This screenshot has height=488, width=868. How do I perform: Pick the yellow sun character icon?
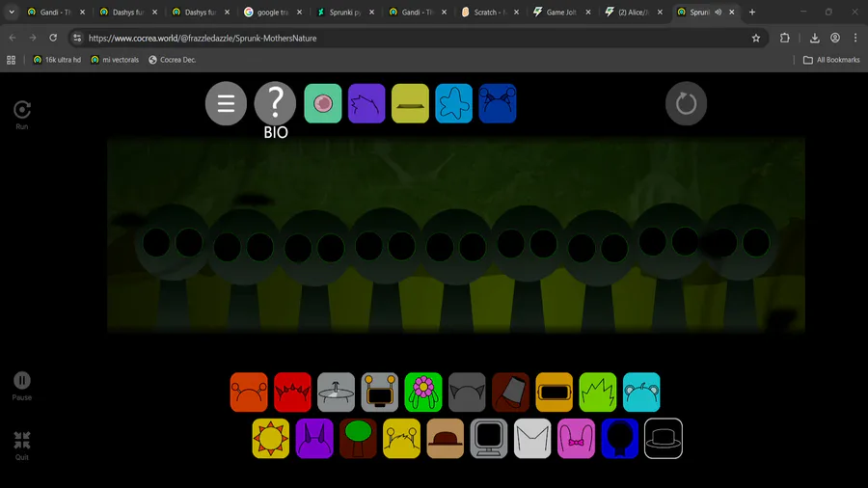(x=271, y=439)
